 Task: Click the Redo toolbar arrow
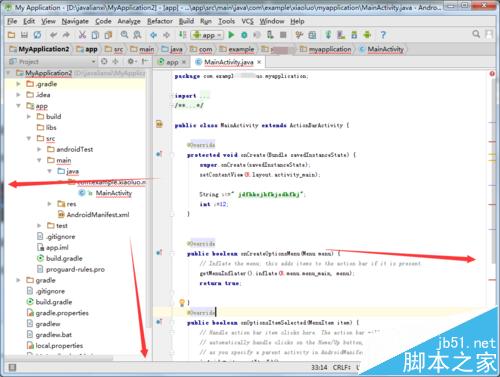[66, 35]
